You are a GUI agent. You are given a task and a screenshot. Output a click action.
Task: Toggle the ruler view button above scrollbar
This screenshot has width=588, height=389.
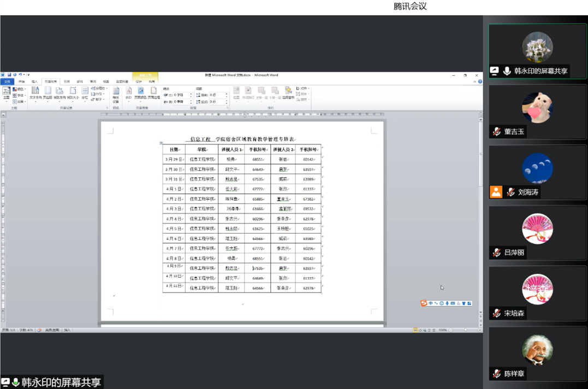(480, 114)
